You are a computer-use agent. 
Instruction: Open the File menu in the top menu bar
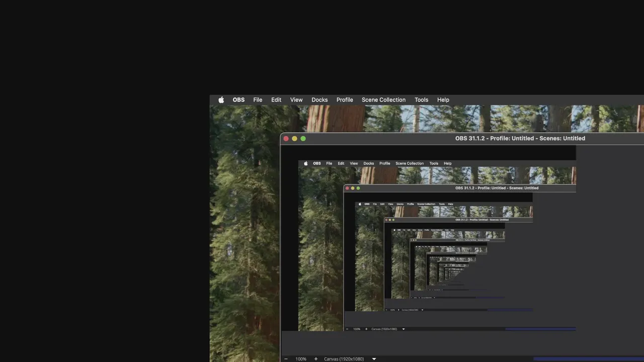[258, 100]
